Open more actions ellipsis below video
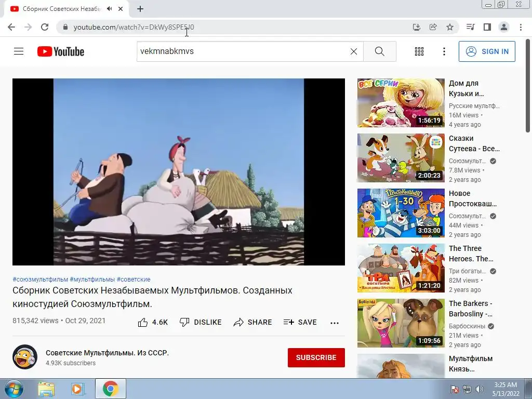 (335, 323)
